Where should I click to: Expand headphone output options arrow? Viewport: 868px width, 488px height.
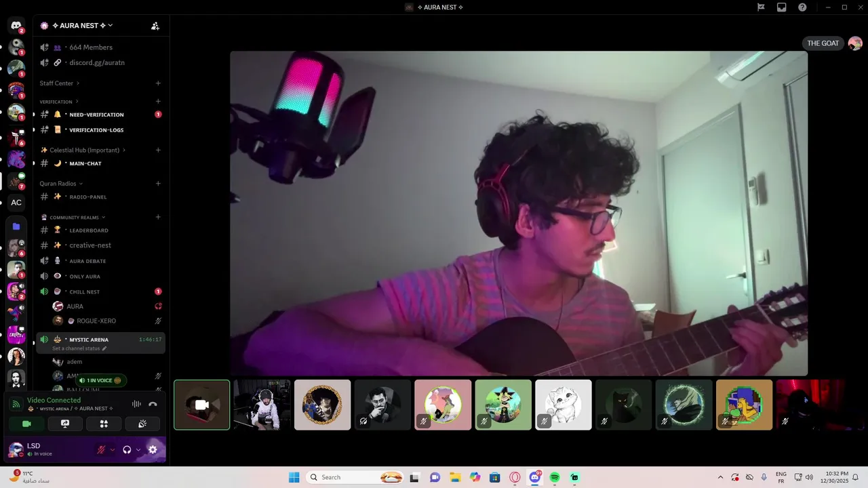(138, 449)
